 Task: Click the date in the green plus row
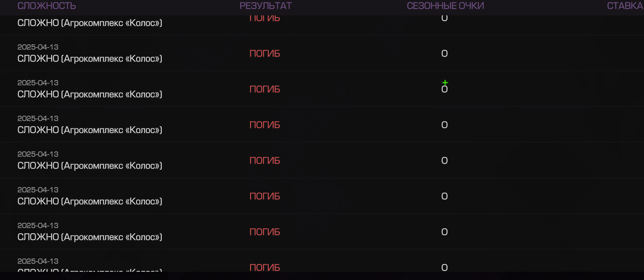tap(38, 83)
